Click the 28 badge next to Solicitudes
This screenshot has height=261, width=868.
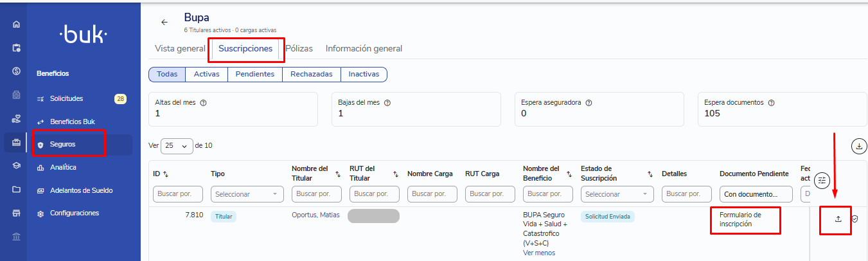tap(120, 98)
